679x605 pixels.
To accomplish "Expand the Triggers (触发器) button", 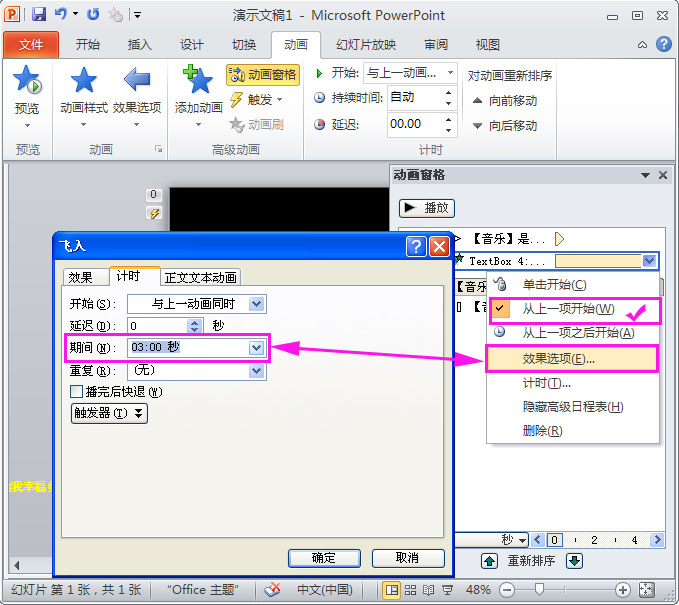I will pos(109,413).
